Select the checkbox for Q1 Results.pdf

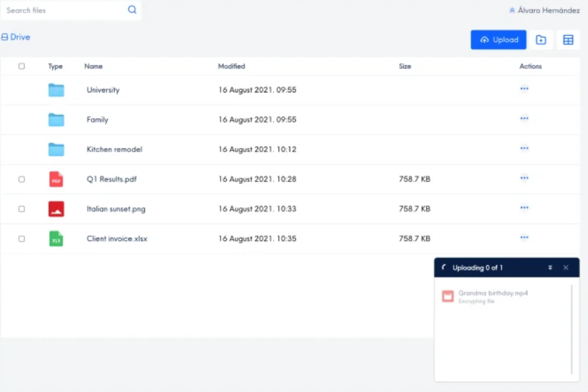click(x=22, y=179)
